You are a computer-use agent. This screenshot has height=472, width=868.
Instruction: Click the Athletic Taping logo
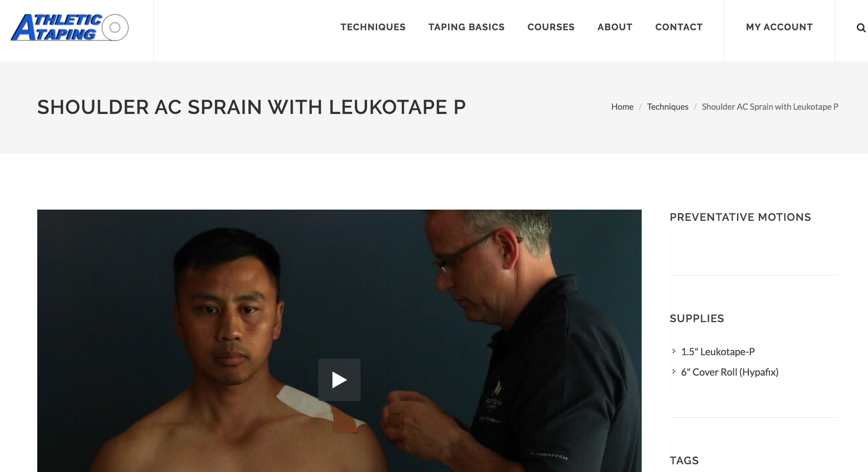70,27
